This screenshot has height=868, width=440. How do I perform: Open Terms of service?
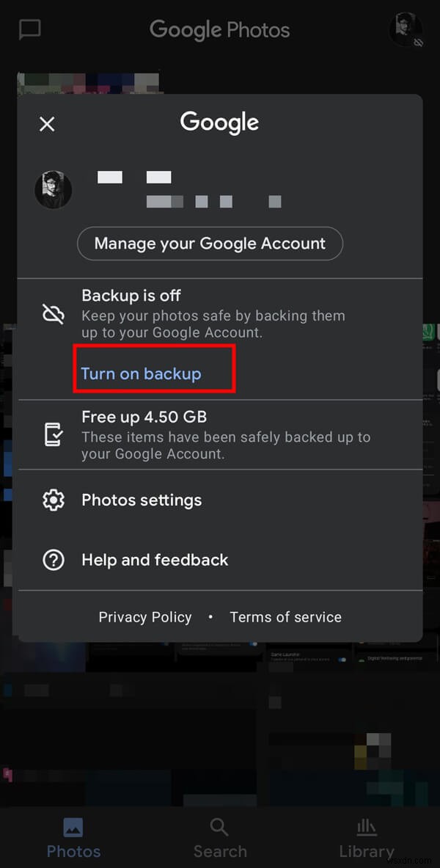tap(285, 617)
